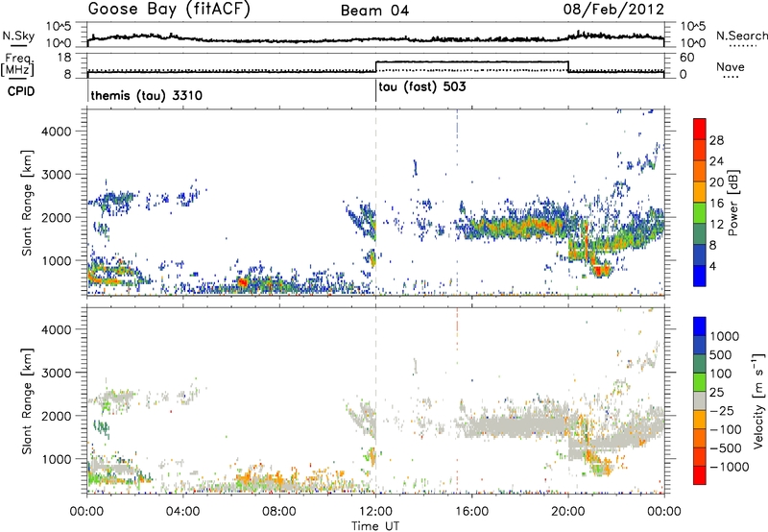Click the gray segment of Velocity colorbar

click(x=700, y=401)
